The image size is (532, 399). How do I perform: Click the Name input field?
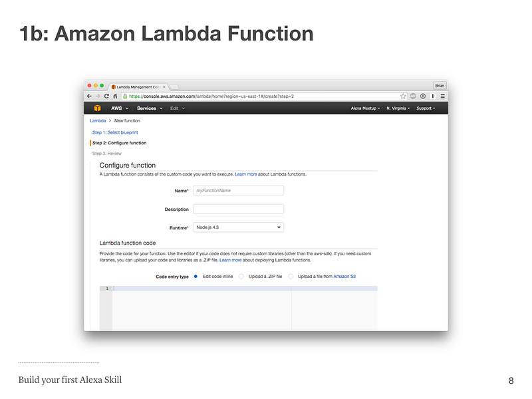point(239,191)
